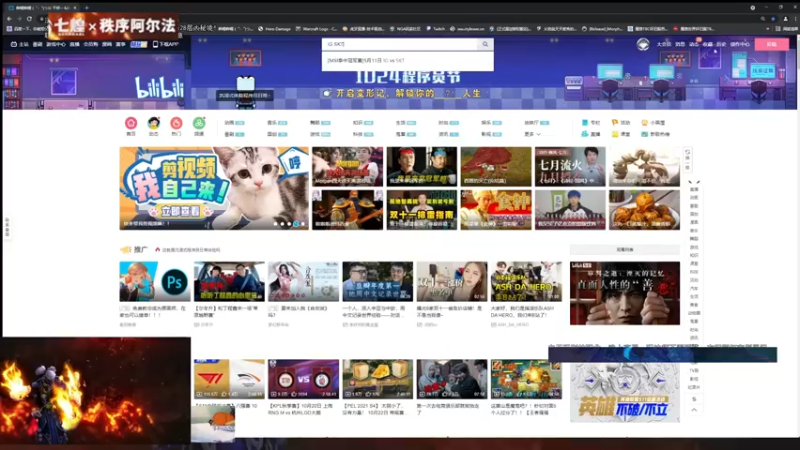Select the 科技 category
This screenshot has height=450, width=800.
[x=363, y=134]
